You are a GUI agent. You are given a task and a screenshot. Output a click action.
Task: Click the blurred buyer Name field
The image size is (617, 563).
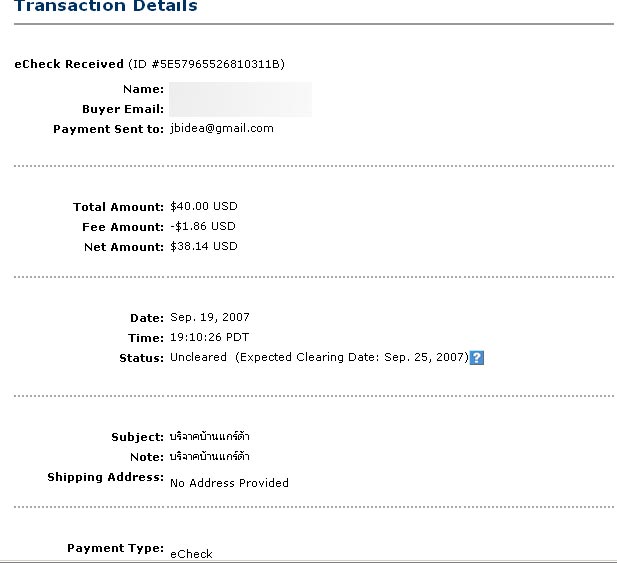pos(240,90)
